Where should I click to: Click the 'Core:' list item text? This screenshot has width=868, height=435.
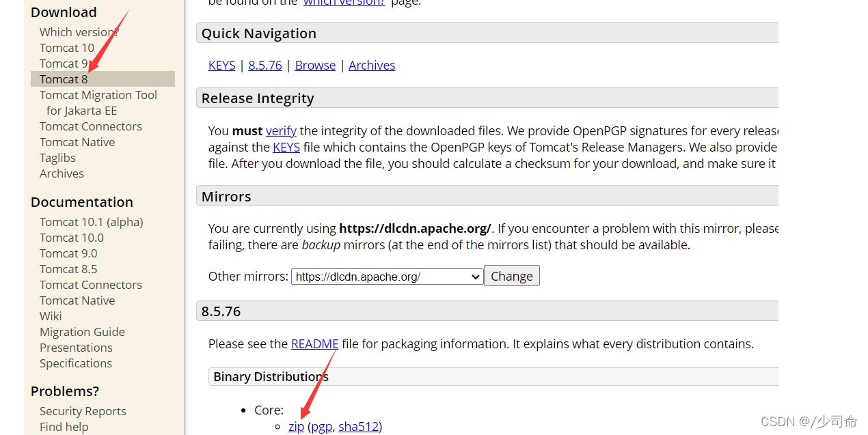[269, 410]
